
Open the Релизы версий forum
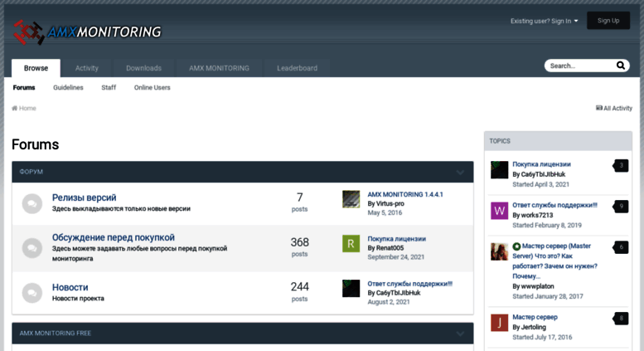pyautogui.click(x=85, y=197)
